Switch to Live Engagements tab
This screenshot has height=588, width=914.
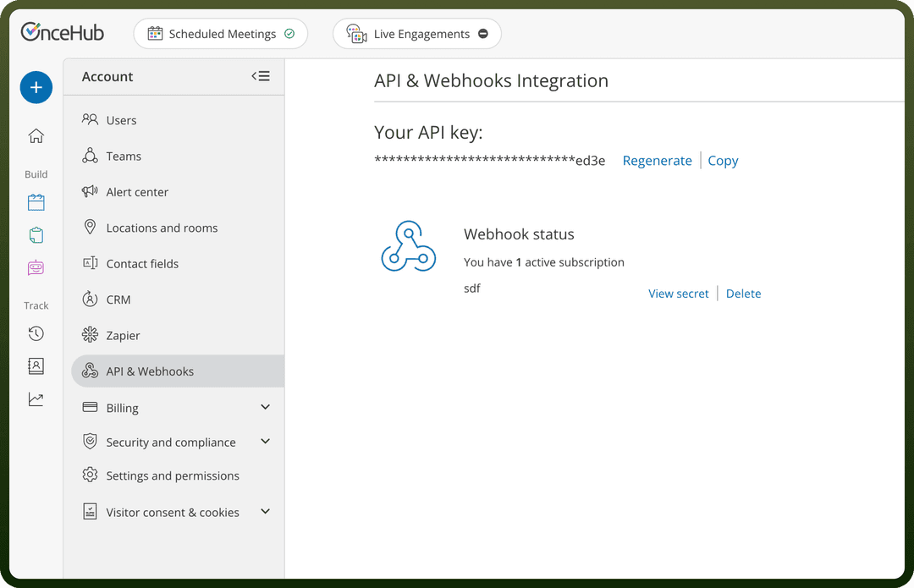point(417,34)
